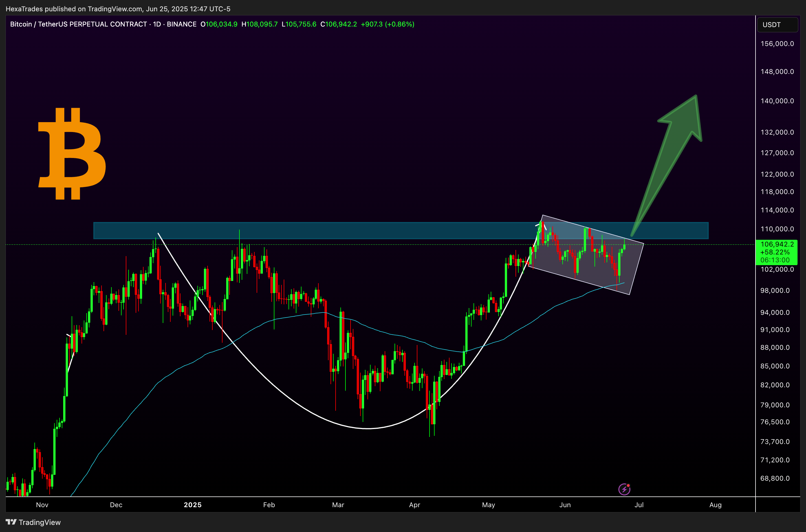
Task: Click the 2025 label on time axis
Action: (193, 505)
